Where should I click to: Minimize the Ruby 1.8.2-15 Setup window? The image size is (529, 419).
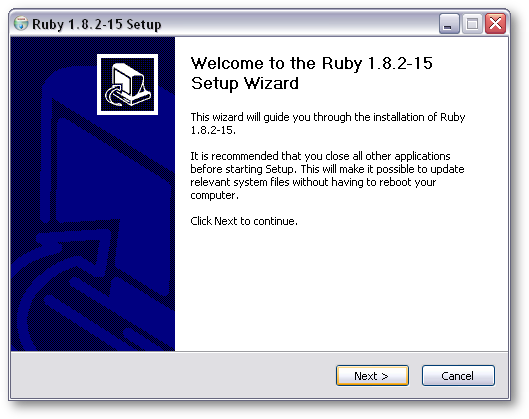pyautogui.click(x=449, y=24)
